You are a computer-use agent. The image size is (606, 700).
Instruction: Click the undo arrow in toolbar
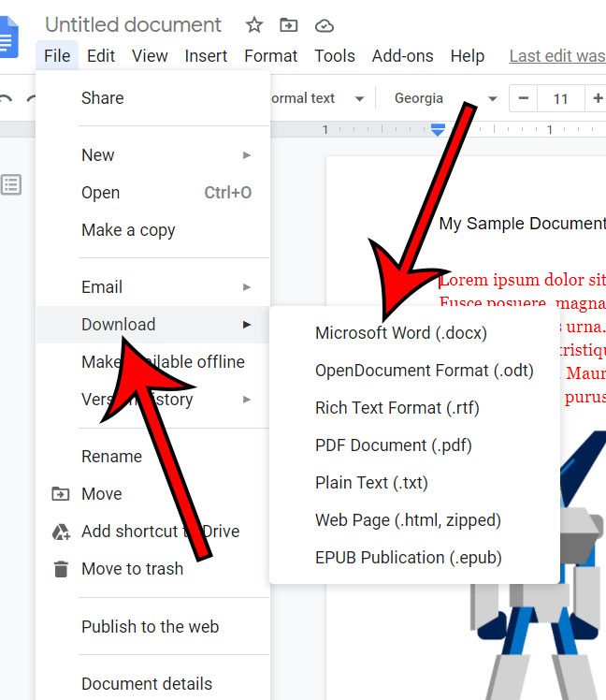6,98
